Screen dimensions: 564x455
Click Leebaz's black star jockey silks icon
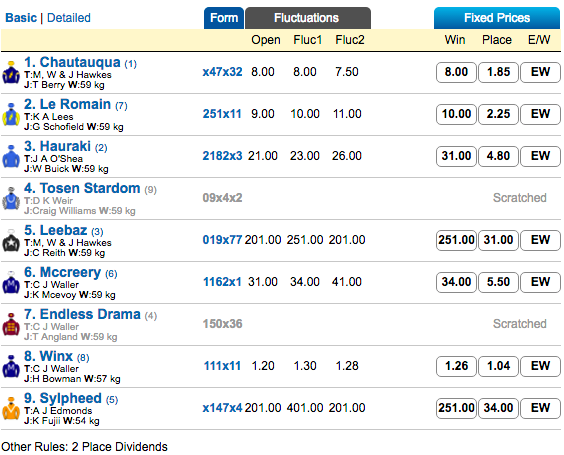[11, 240]
